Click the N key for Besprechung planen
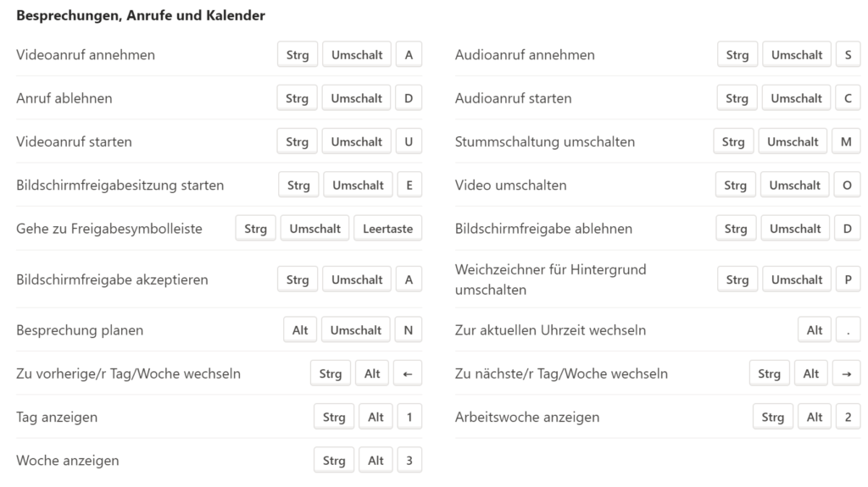This screenshot has height=487, width=868. coord(409,329)
